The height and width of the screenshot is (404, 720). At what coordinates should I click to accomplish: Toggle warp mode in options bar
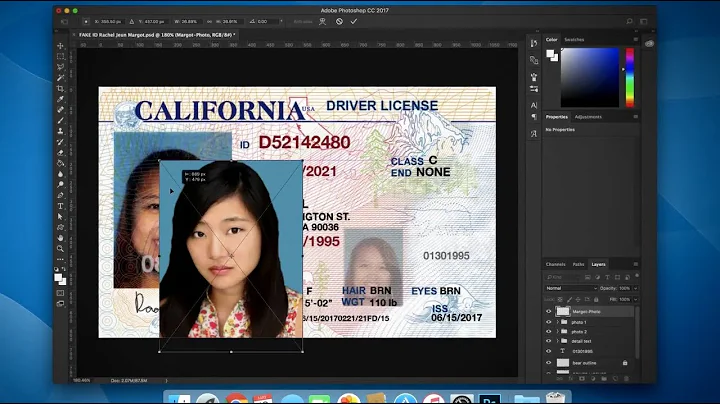322,21
